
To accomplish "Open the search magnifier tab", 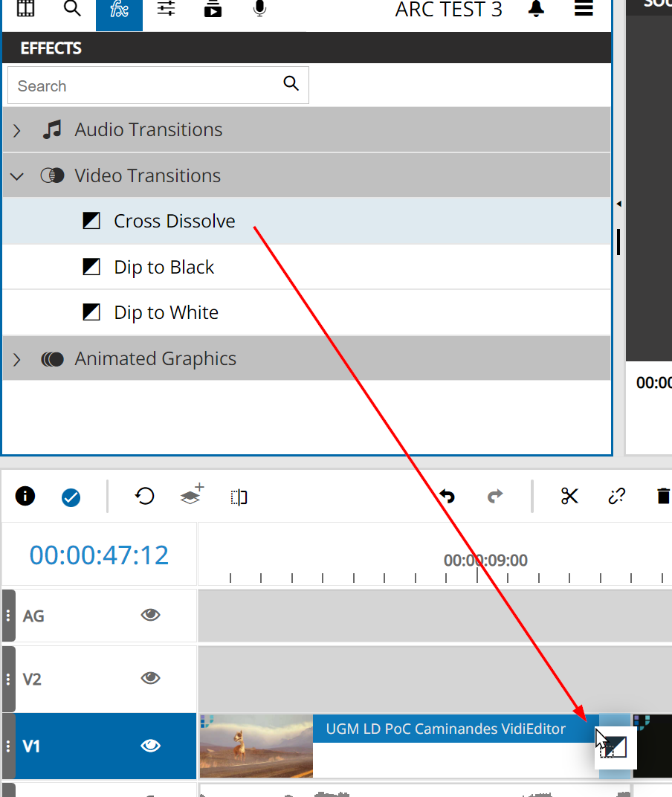I will (x=72, y=9).
